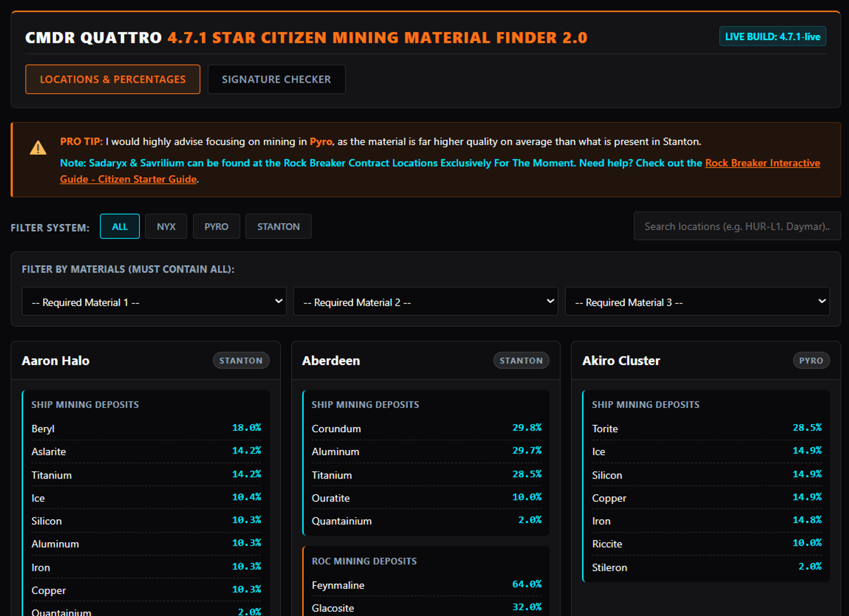
Task: Enable the PYRO system filter
Action: click(x=216, y=226)
